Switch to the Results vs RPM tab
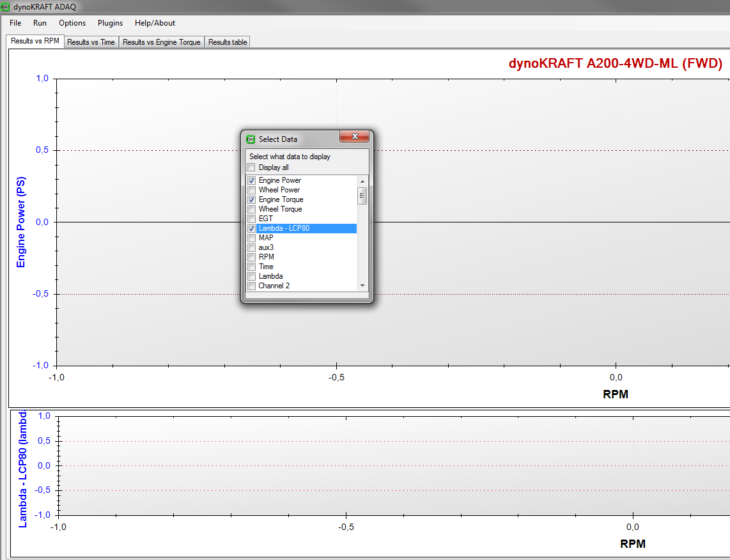This screenshot has width=730, height=560. 35,41
